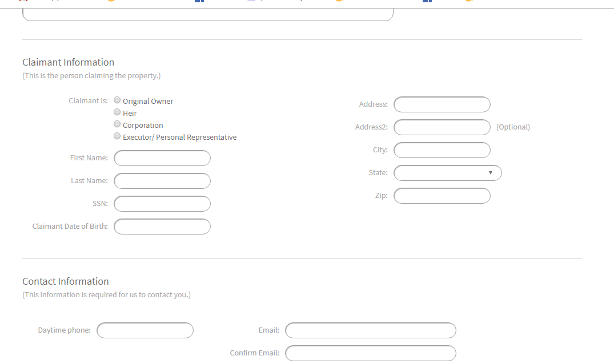Select the Claimant Date of Birth field
614x364 pixels.
click(162, 227)
